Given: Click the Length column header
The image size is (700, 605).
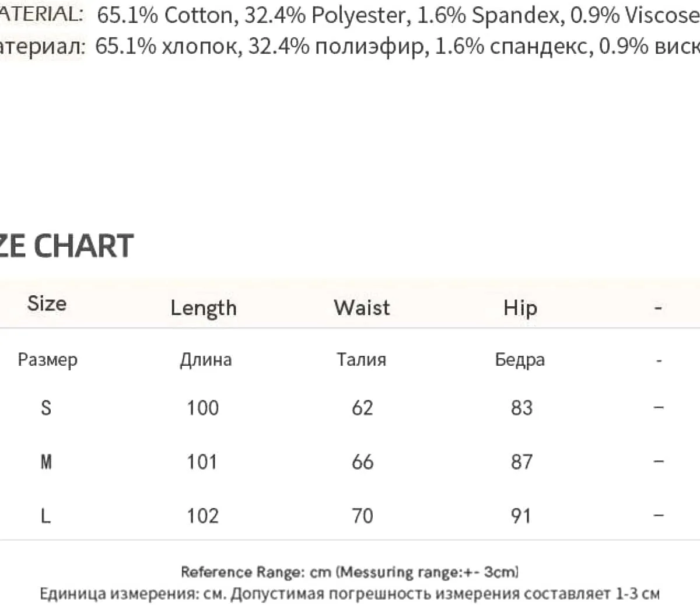Looking at the screenshot, I should (204, 308).
